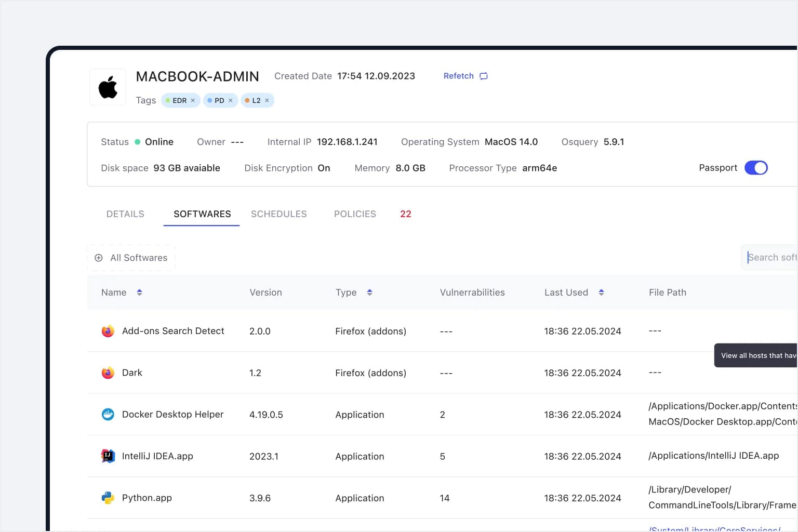Open the SCHEDULES tab
The width and height of the screenshot is (798, 532).
[279, 214]
